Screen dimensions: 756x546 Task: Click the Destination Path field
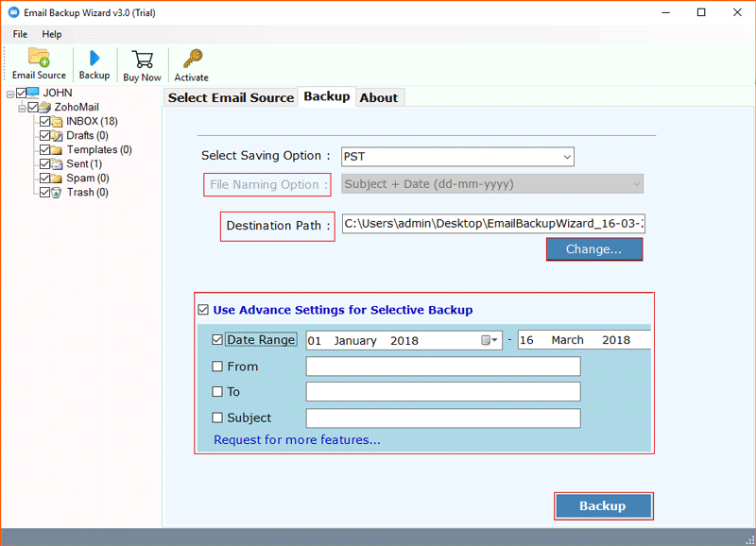(x=493, y=224)
